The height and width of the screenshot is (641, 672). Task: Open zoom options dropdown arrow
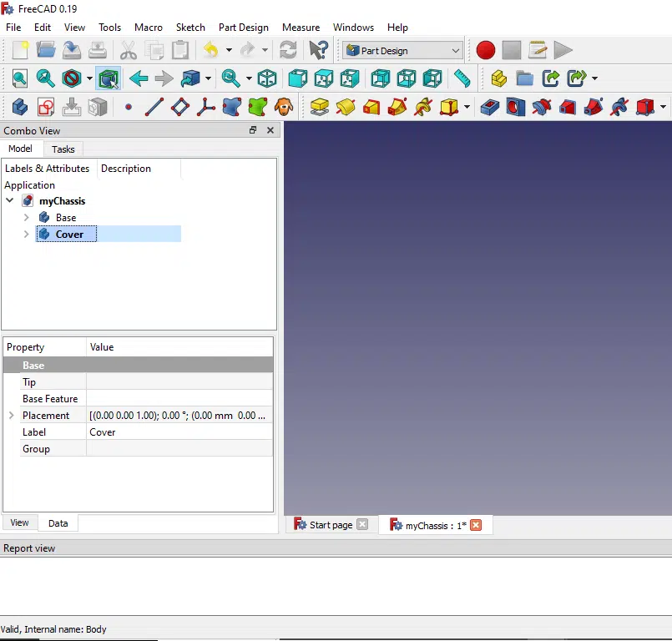click(249, 78)
